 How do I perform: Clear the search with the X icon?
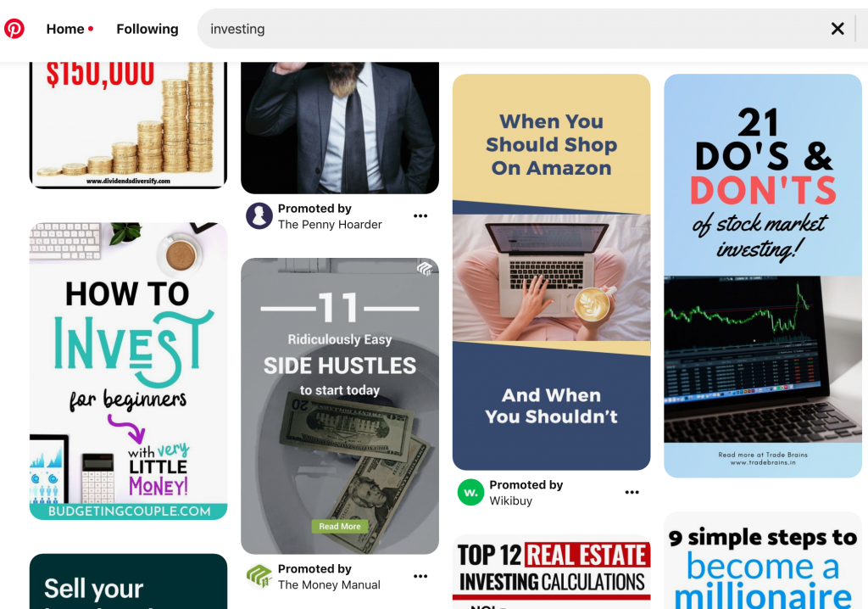[x=837, y=29]
